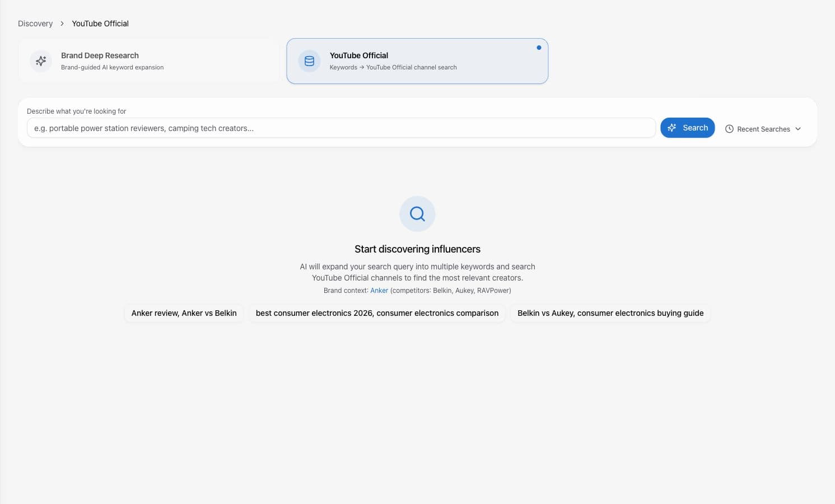
Task: Click the breadcrumb chevron separator after Discovery
Action: (62, 24)
